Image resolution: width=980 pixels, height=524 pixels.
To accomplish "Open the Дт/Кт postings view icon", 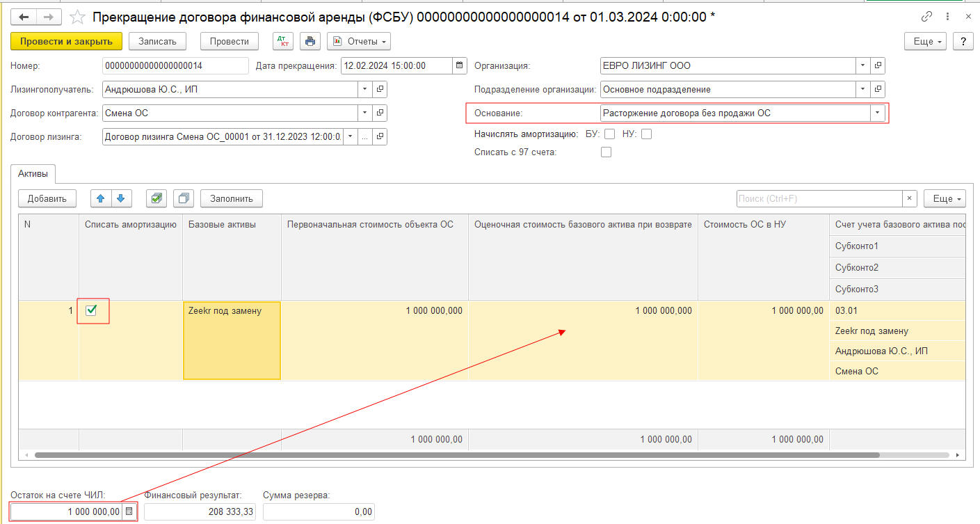I will [x=283, y=41].
